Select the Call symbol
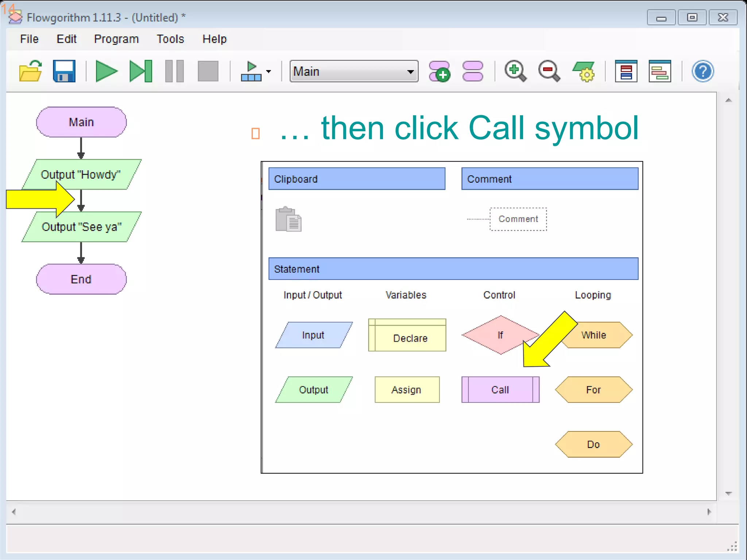 pyautogui.click(x=500, y=390)
